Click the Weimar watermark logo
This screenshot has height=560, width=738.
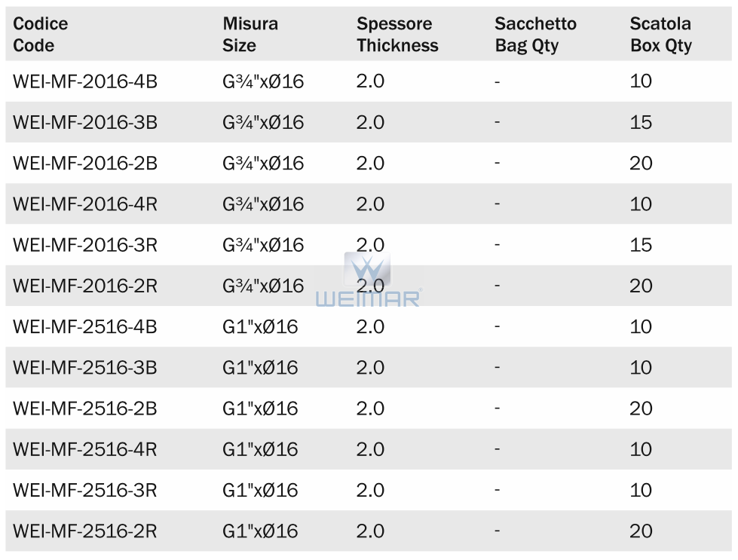coord(367,280)
